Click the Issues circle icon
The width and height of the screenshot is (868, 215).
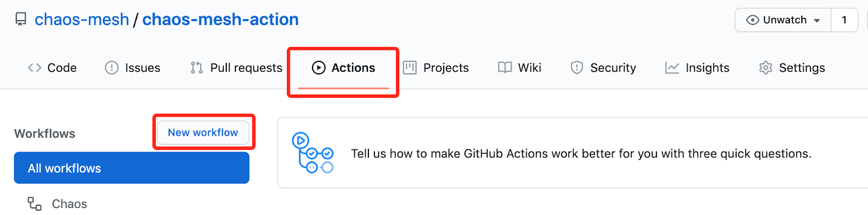[x=112, y=68]
